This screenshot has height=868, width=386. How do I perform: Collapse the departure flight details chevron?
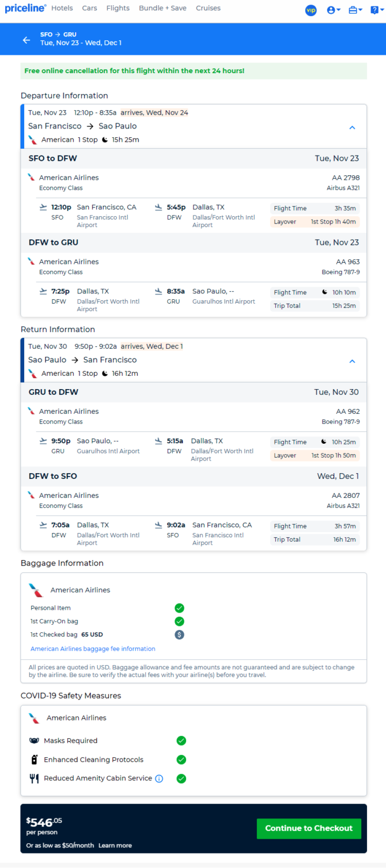353,128
